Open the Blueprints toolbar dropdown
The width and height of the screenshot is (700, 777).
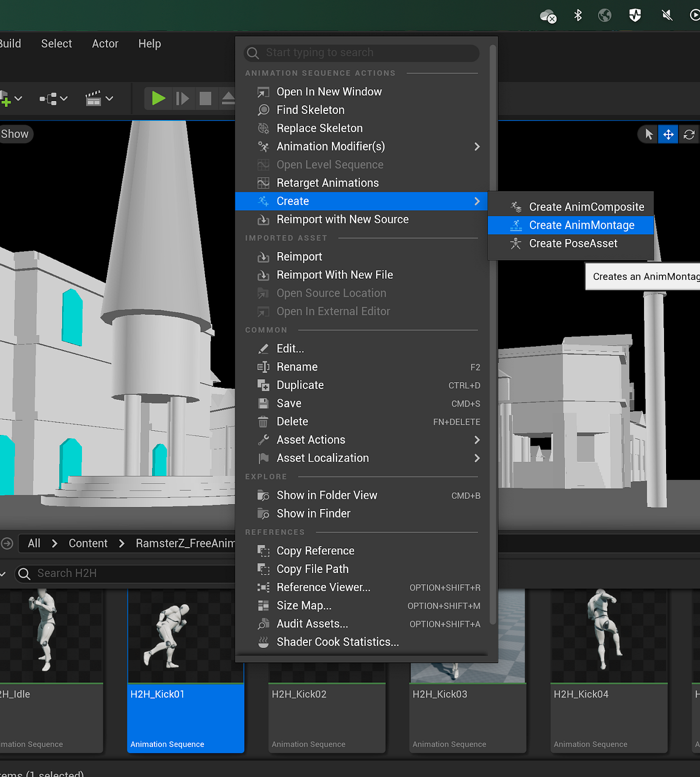(53, 98)
